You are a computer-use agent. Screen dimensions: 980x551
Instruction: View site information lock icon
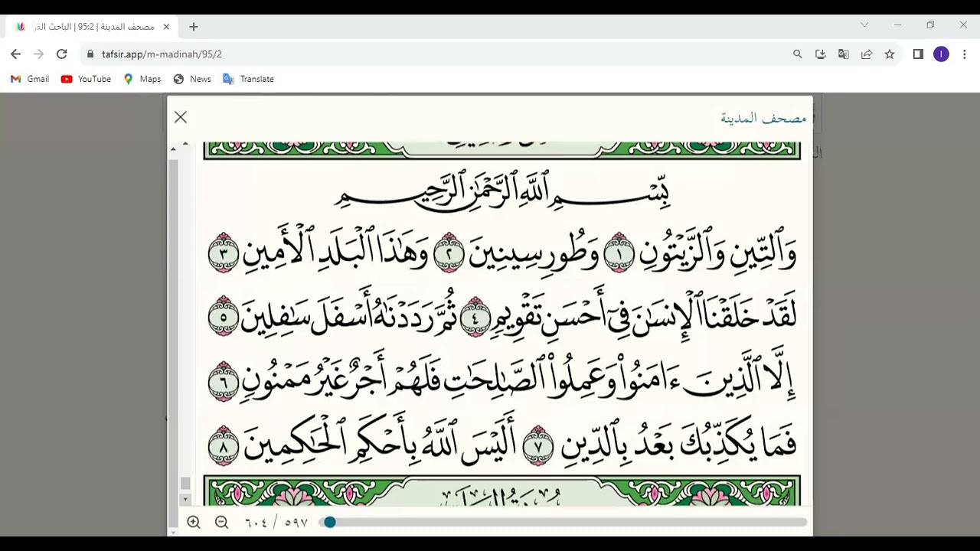coord(90,54)
